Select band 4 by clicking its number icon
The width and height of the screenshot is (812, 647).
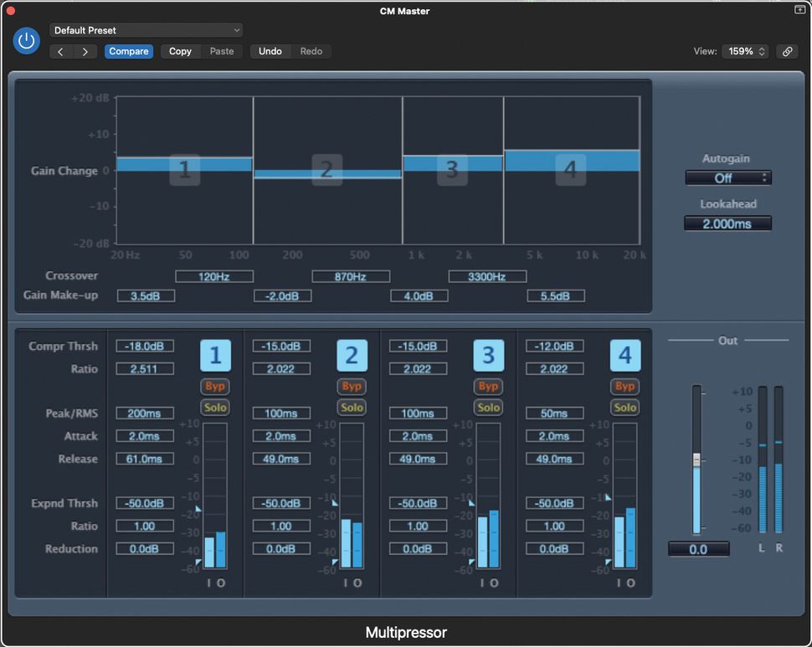(x=625, y=355)
